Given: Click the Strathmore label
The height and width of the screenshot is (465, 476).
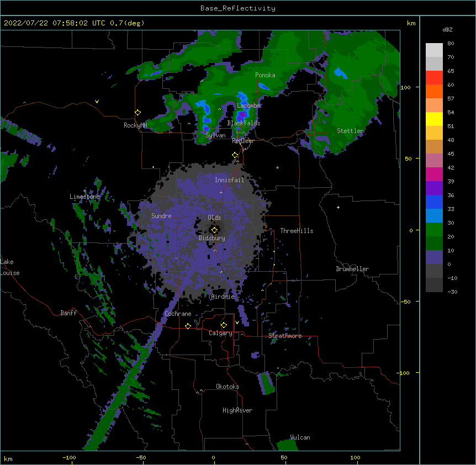Looking at the screenshot, I should pos(285,336).
